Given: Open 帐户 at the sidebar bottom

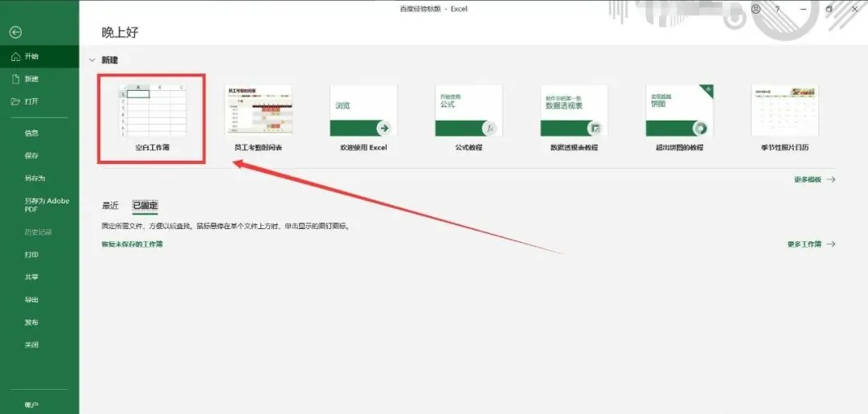Looking at the screenshot, I should (x=39, y=404).
